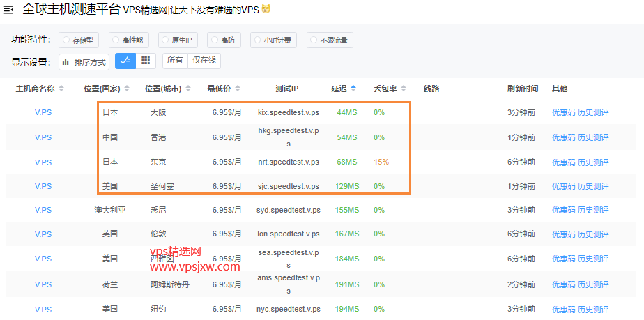Select the 存储型 feature option
This screenshot has height=320, width=644.
(x=79, y=40)
